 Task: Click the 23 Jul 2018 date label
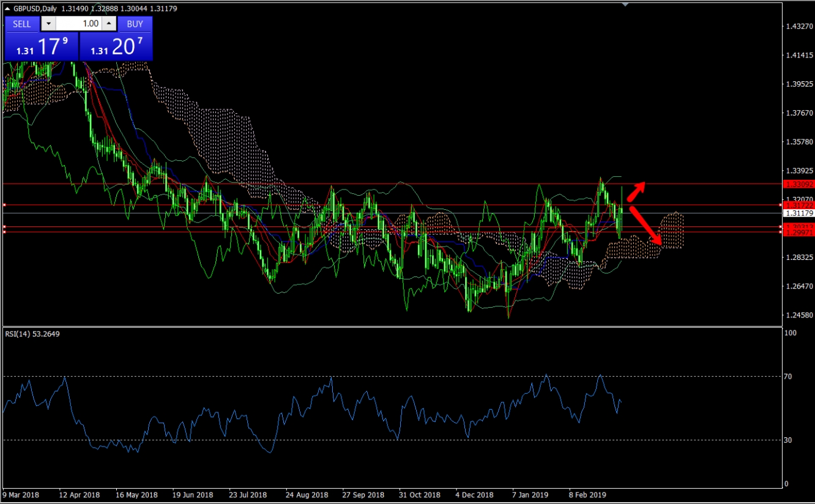click(248, 494)
